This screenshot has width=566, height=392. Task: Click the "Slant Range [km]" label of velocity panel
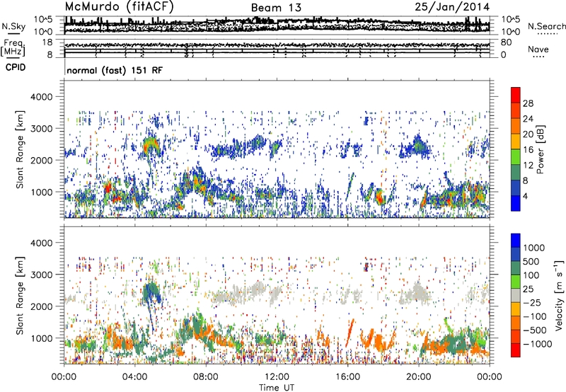tap(20, 295)
